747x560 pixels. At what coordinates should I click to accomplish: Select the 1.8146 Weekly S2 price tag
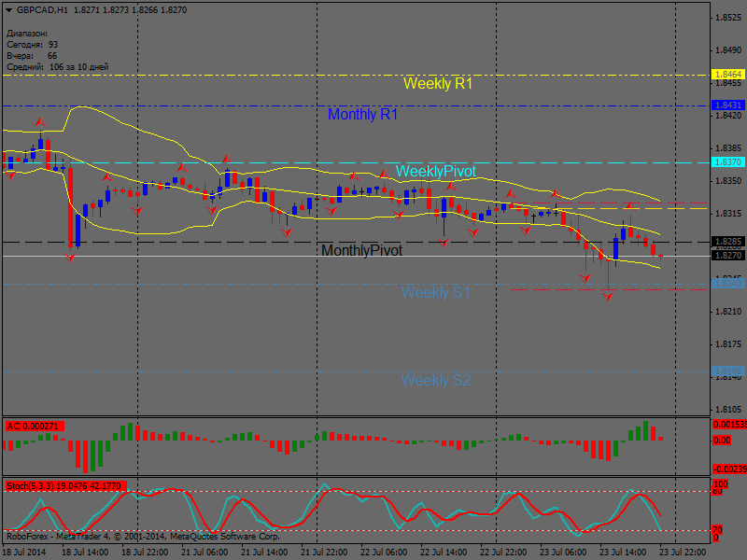click(727, 371)
